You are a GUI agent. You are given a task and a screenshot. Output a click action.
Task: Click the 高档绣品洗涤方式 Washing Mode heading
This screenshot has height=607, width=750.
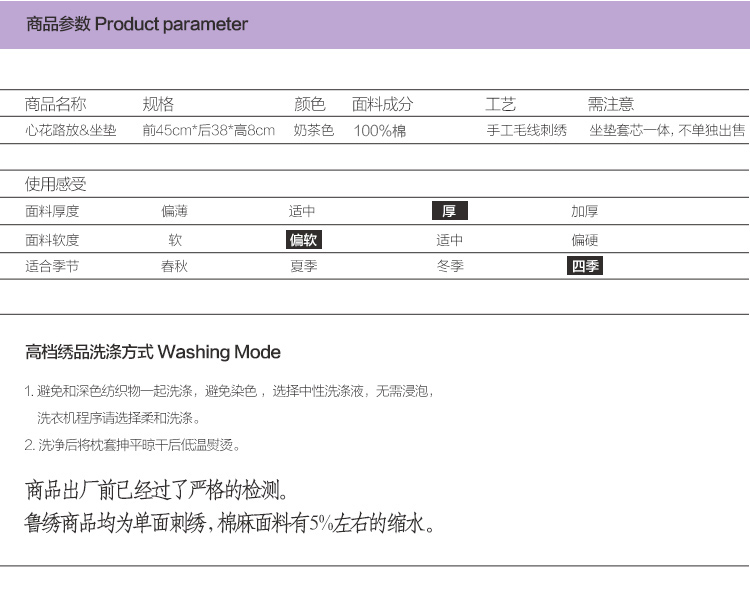153,352
